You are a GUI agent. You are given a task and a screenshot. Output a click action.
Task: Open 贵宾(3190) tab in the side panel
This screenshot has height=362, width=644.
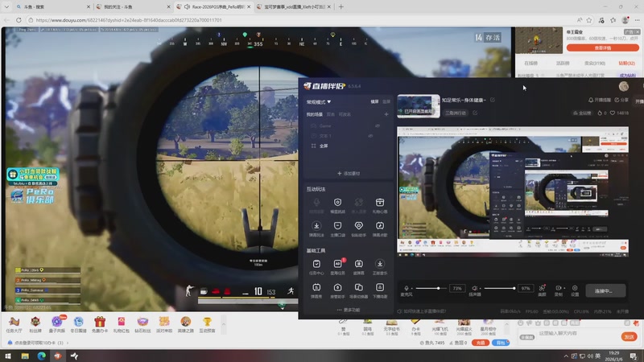(x=594, y=64)
